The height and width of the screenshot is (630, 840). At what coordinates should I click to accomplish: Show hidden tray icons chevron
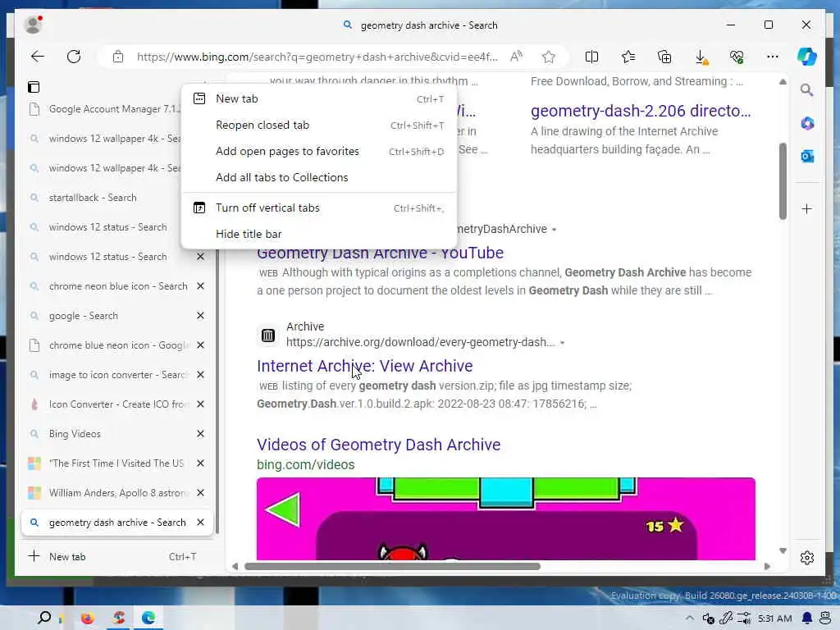pos(689,619)
